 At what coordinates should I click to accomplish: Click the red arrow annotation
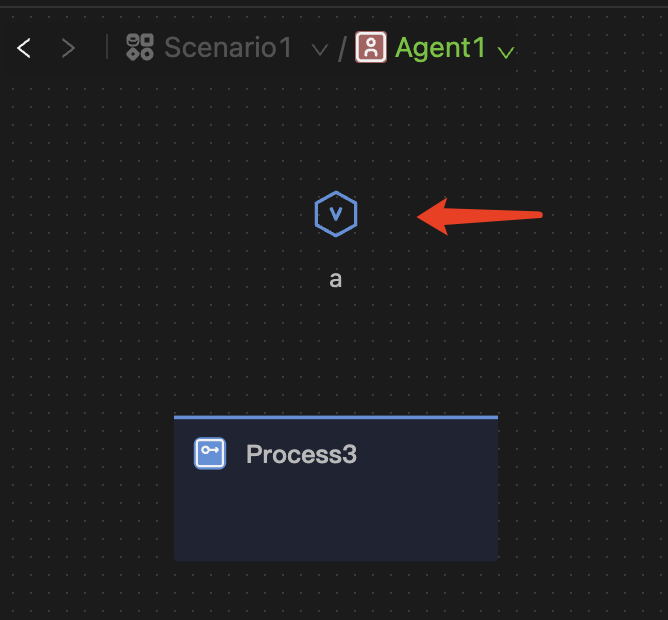coord(480,215)
